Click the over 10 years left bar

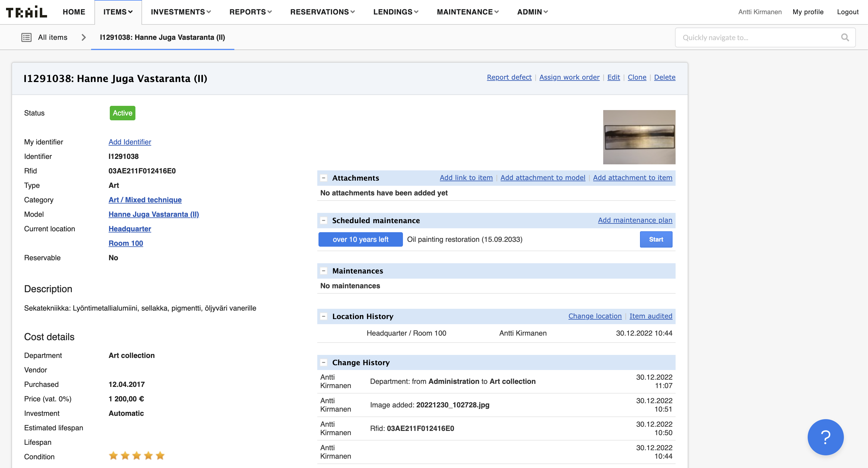coord(360,239)
